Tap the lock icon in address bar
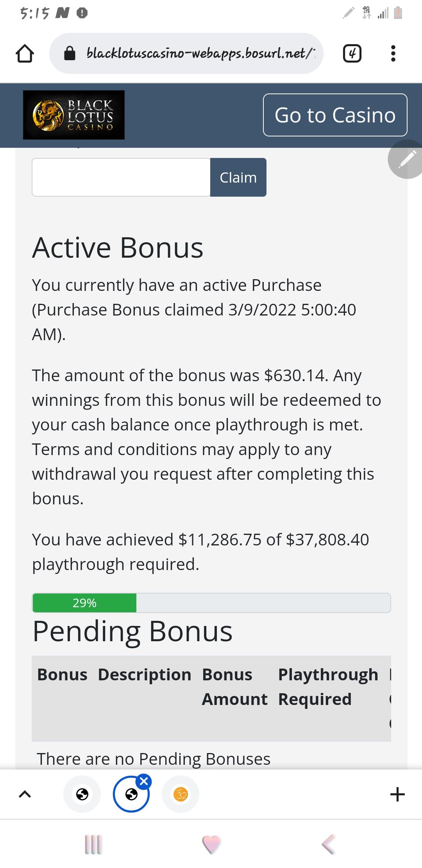This screenshot has width=422, height=868. click(x=70, y=54)
